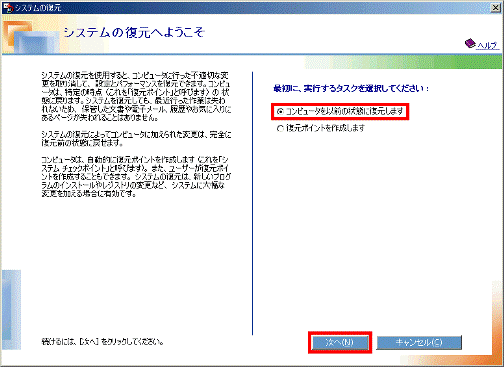
Task: Open the ヘルプ link
Action: (x=487, y=45)
